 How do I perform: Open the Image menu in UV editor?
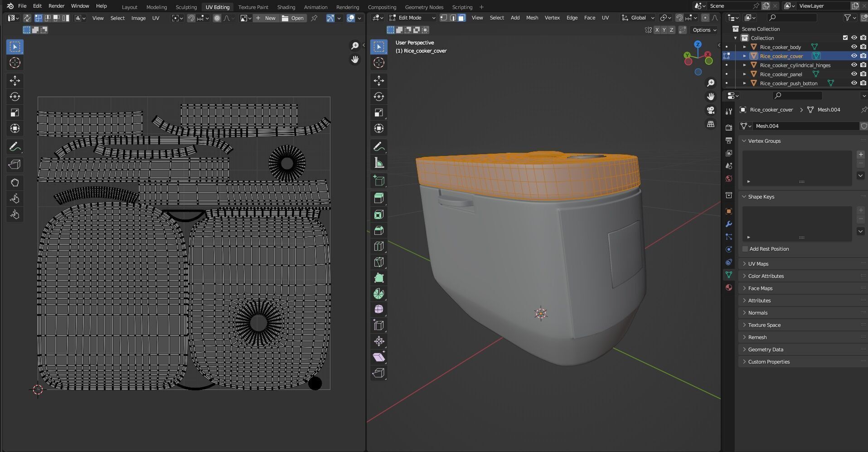pos(138,18)
